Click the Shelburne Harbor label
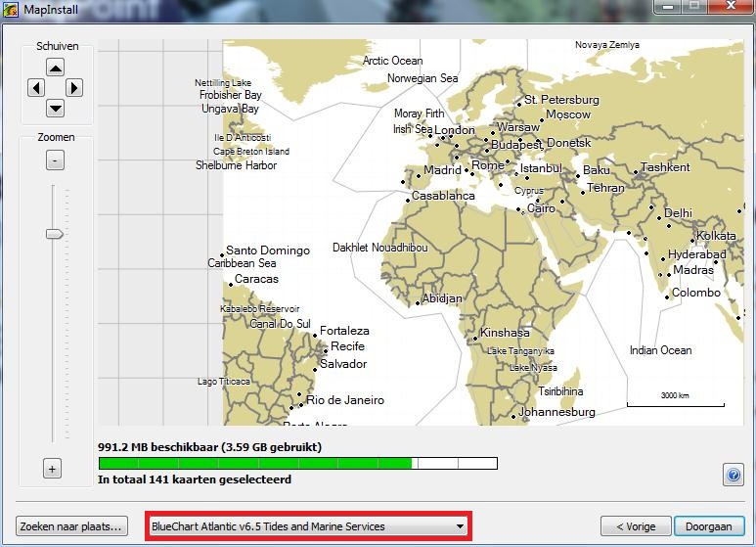The width and height of the screenshot is (756, 547). point(237,165)
